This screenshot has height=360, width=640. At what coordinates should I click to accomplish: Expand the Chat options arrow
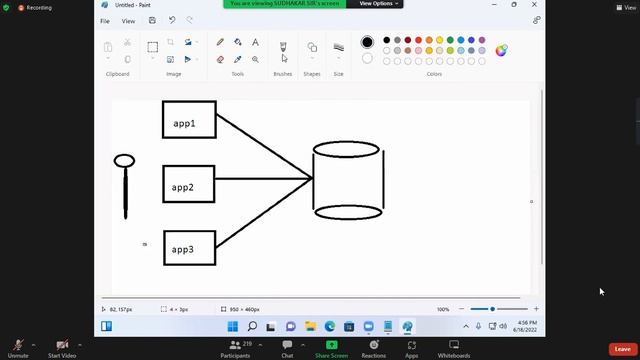click(303, 345)
